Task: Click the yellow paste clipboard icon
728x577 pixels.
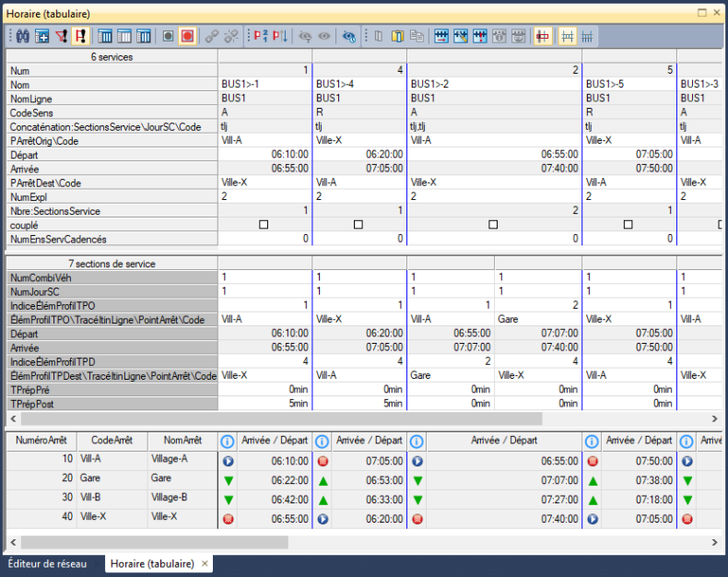Action: coord(398,36)
